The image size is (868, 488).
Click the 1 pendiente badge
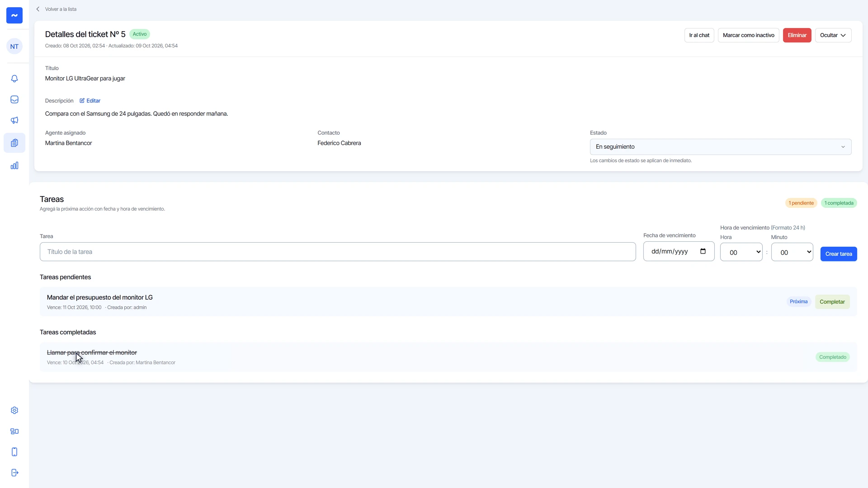pos(801,203)
